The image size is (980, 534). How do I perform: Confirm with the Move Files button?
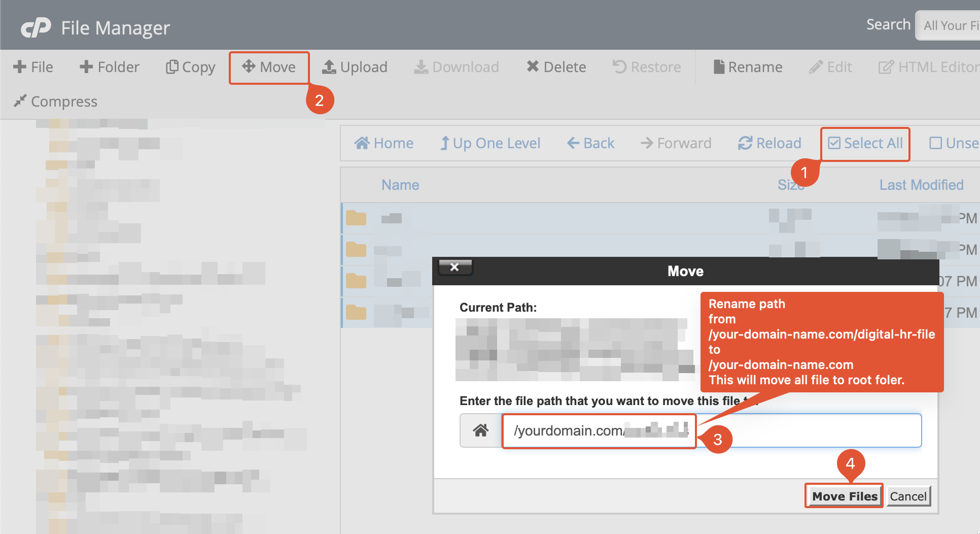tap(845, 496)
